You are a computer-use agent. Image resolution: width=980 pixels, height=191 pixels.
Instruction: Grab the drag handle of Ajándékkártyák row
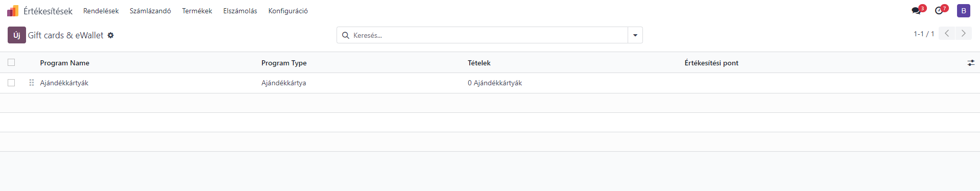[x=32, y=83]
